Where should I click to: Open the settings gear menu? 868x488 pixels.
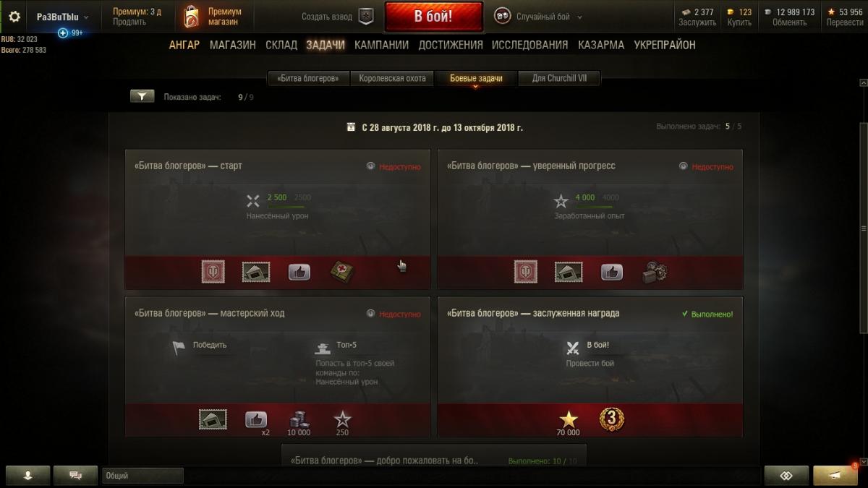[14, 16]
